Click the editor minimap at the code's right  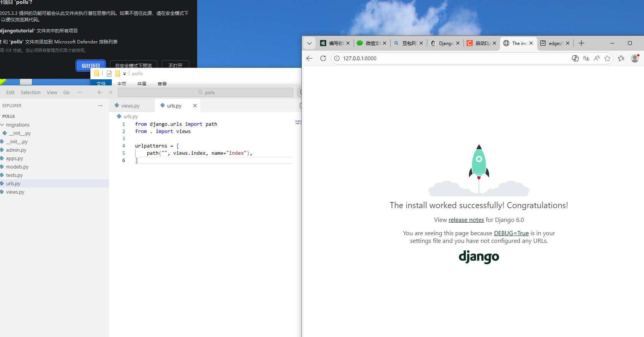298,122
